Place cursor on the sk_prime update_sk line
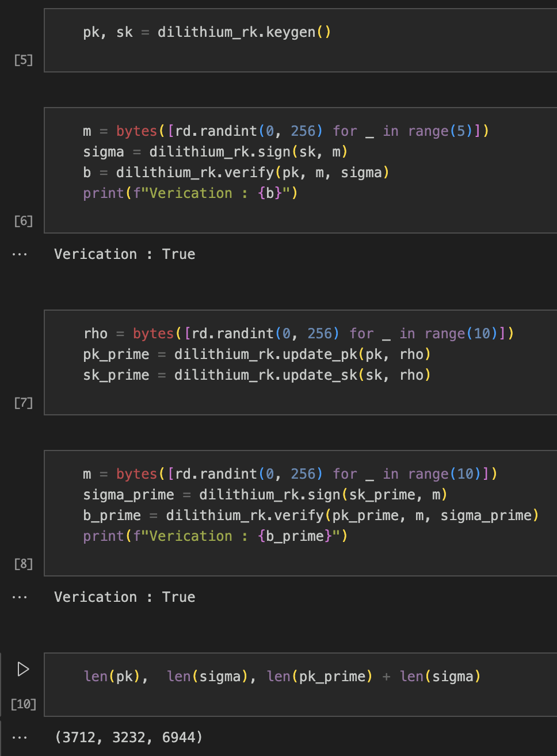Screen dimensions: 557x756 [257, 375]
